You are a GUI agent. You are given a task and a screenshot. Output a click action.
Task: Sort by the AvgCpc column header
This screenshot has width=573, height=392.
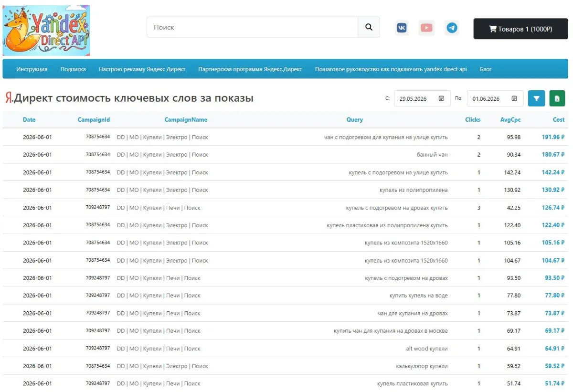[x=510, y=119]
